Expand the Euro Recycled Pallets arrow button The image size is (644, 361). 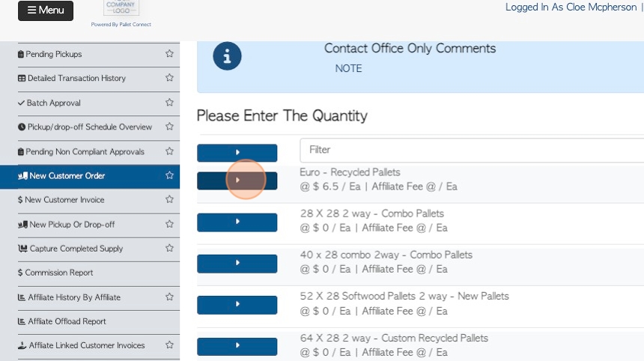(x=237, y=180)
